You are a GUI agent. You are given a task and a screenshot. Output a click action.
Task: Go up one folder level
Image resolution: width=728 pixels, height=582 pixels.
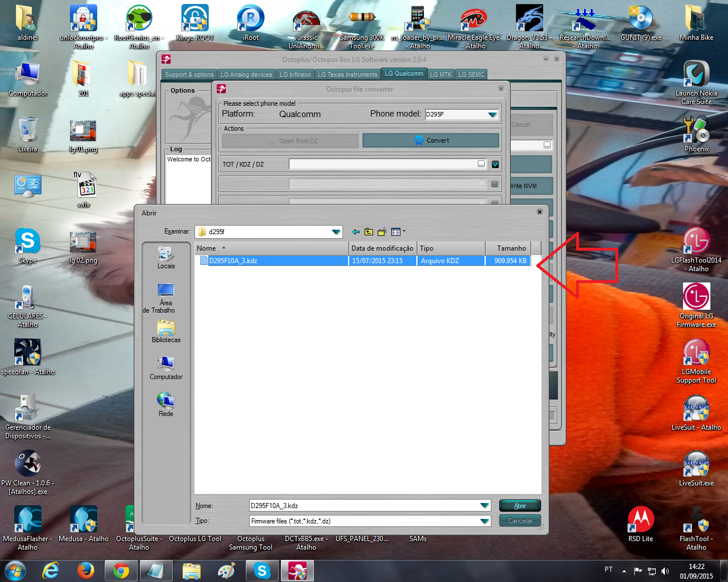click(x=369, y=232)
